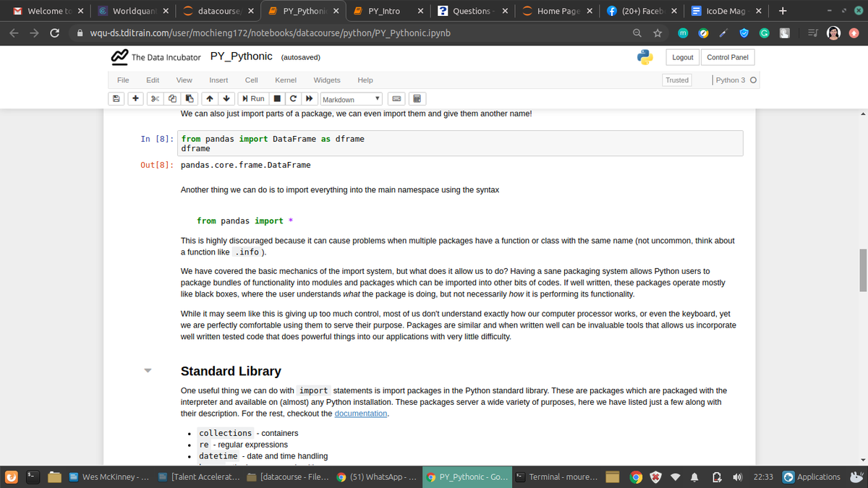Restart kernel and run all cells icon

coord(309,99)
